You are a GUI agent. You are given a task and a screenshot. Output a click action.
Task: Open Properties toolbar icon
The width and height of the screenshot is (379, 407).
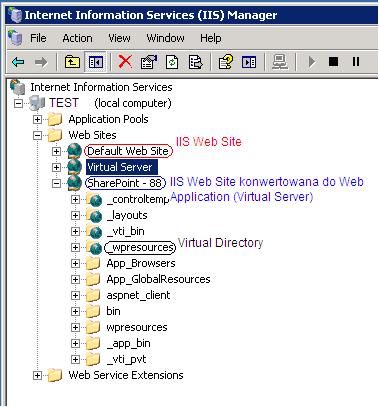point(149,62)
